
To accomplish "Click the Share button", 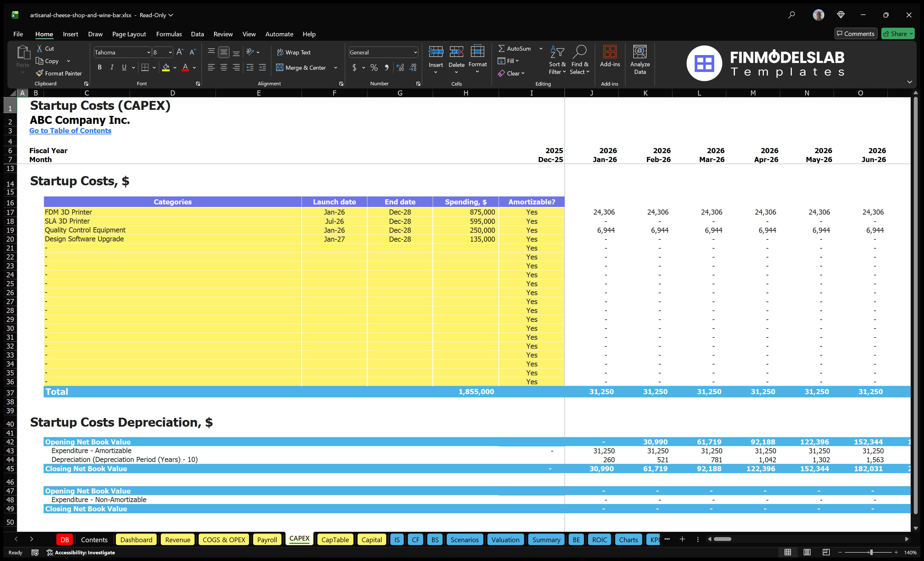I will [898, 33].
